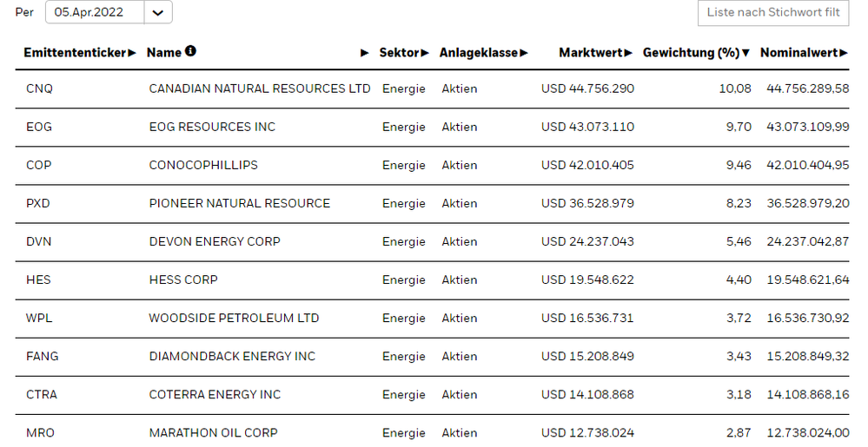Click Energie sector in HESS CORP row
The width and height of the screenshot is (868, 447).
point(403,280)
